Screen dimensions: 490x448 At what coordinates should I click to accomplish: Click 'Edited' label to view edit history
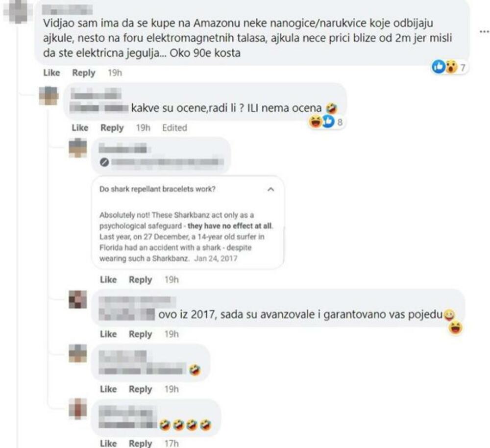(174, 127)
